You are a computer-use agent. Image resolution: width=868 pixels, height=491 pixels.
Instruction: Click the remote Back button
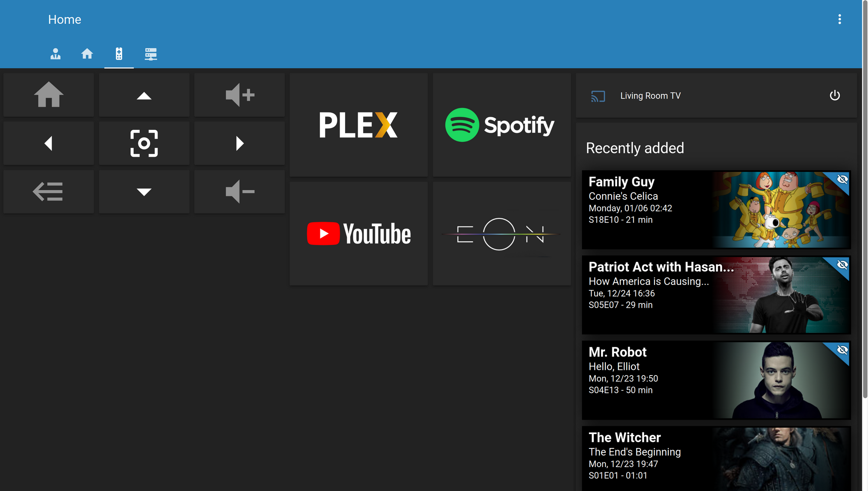point(49,191)
